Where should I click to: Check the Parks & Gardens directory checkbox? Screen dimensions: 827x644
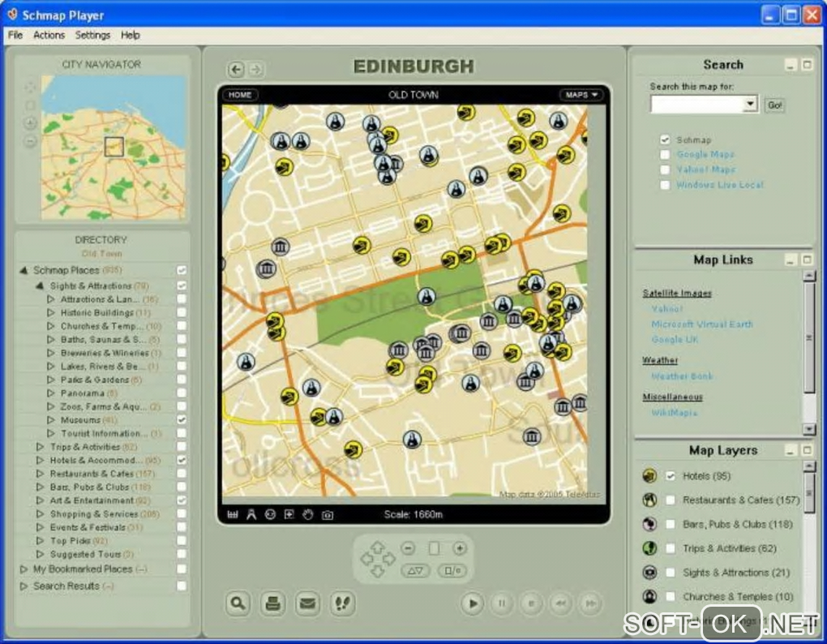point(182,380)
